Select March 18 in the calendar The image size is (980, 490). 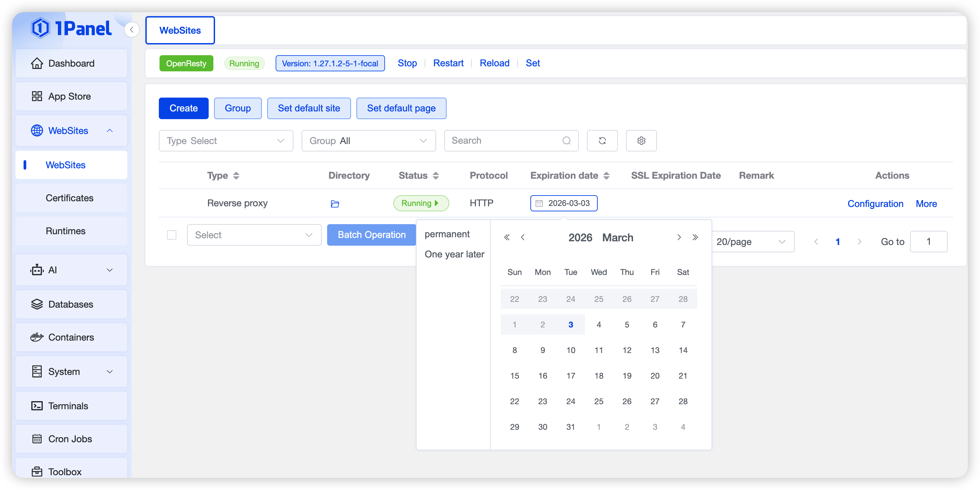[598, 376]
